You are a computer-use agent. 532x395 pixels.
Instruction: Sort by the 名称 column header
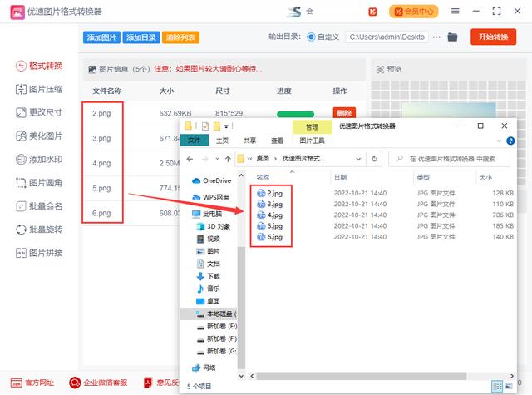click(263, 177)
